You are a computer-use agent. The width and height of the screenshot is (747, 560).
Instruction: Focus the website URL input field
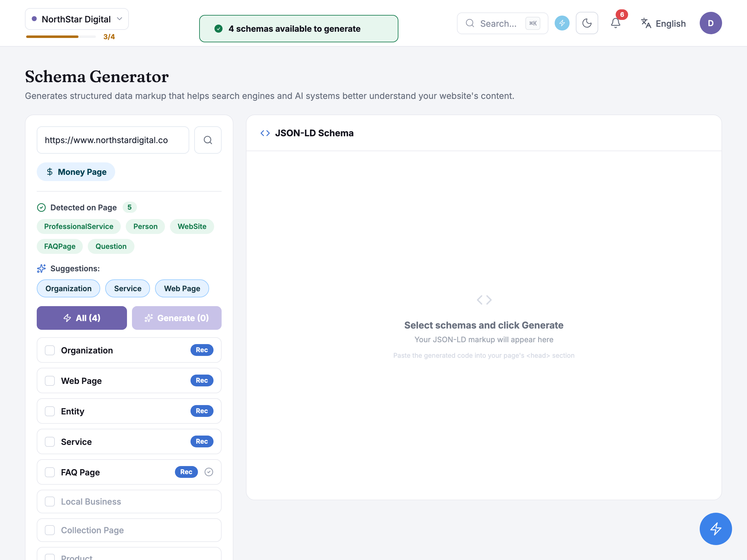tap(113, 140)
